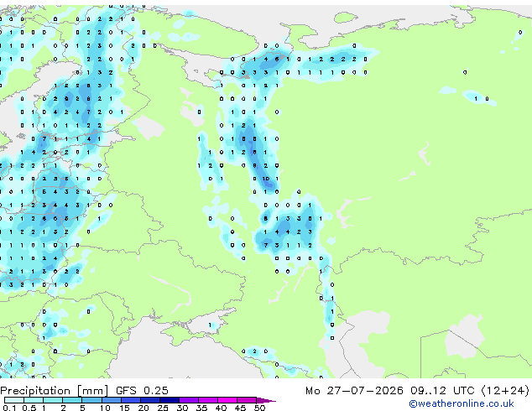Choose the 10–15 mm blue legend swatch
Image resolution: width=532 pixels, height=411 pixels.
(111, 400)
